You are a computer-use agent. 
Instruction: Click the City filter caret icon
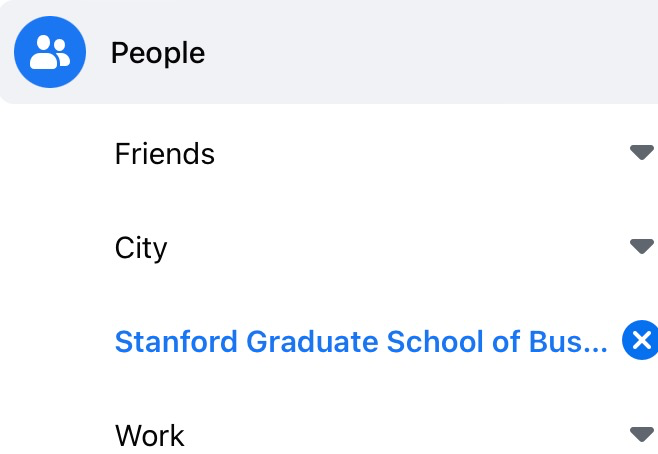click(x=641, y=246)
